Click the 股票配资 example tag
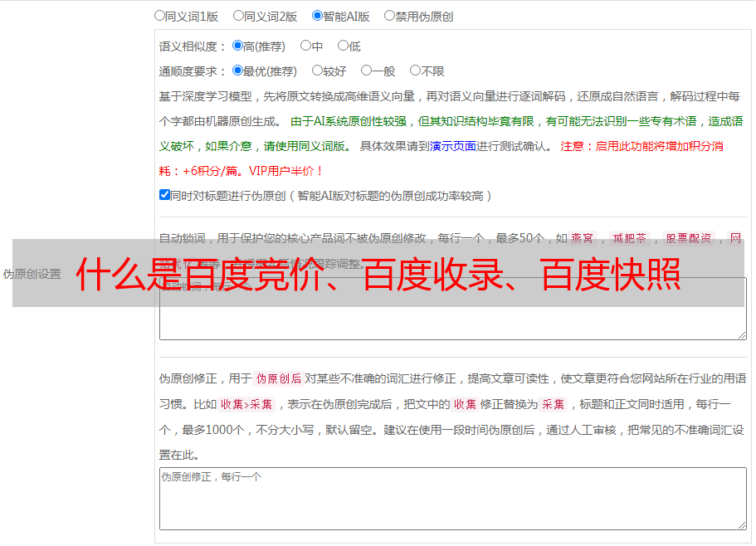 coord(689,238)
